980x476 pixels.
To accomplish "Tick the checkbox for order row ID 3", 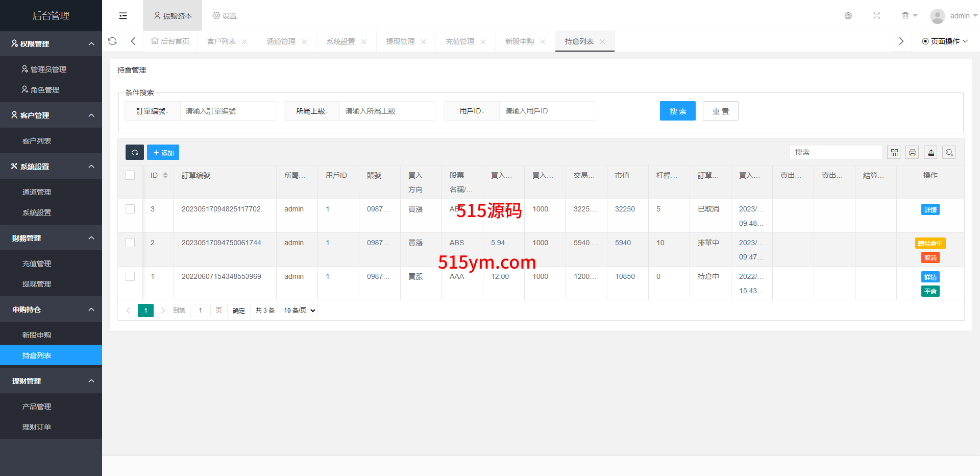I will [x=130, y=209].
